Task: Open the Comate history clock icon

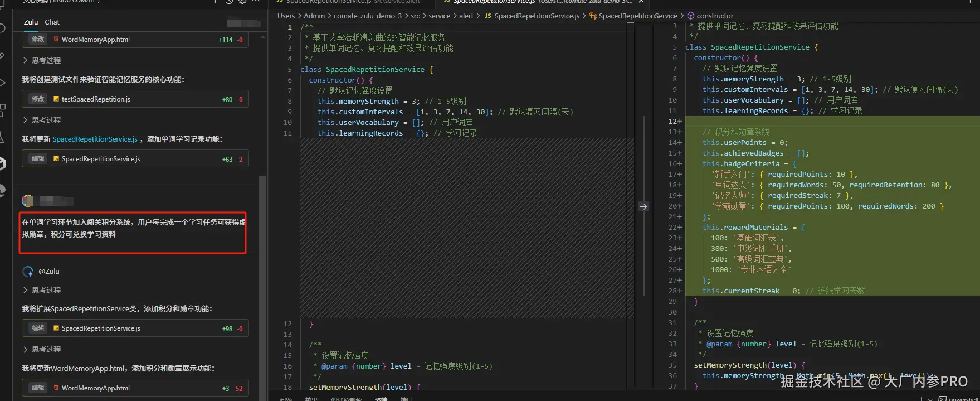Action: click(x=229, y=2)
